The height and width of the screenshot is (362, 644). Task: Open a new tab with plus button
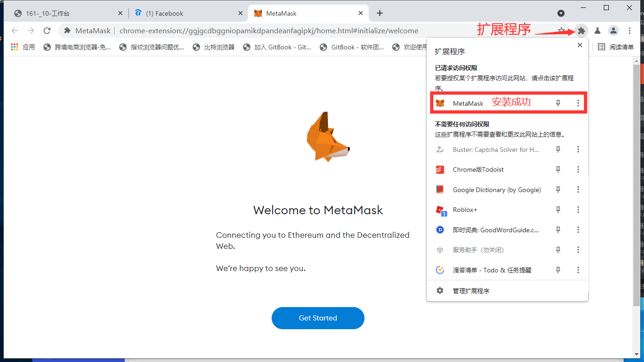(380, 13)
